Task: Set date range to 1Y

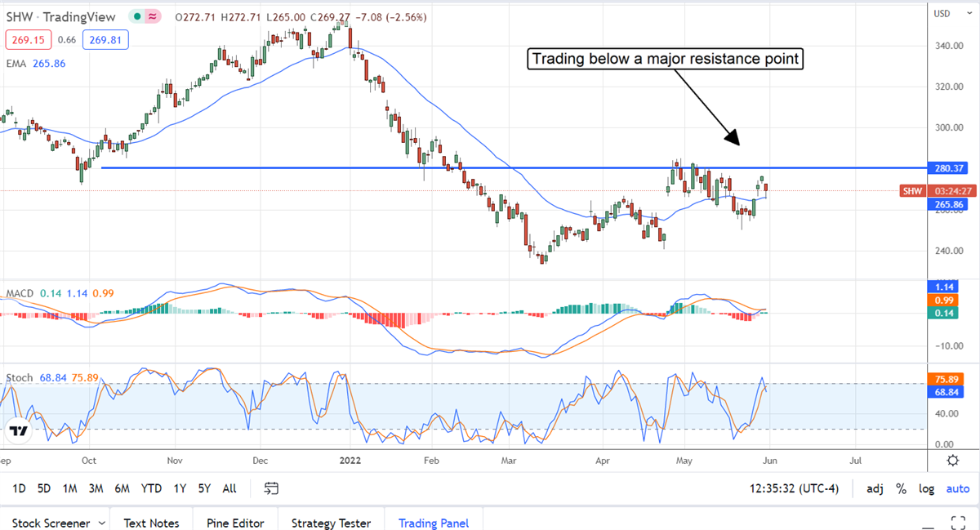Action: (180, 488)
